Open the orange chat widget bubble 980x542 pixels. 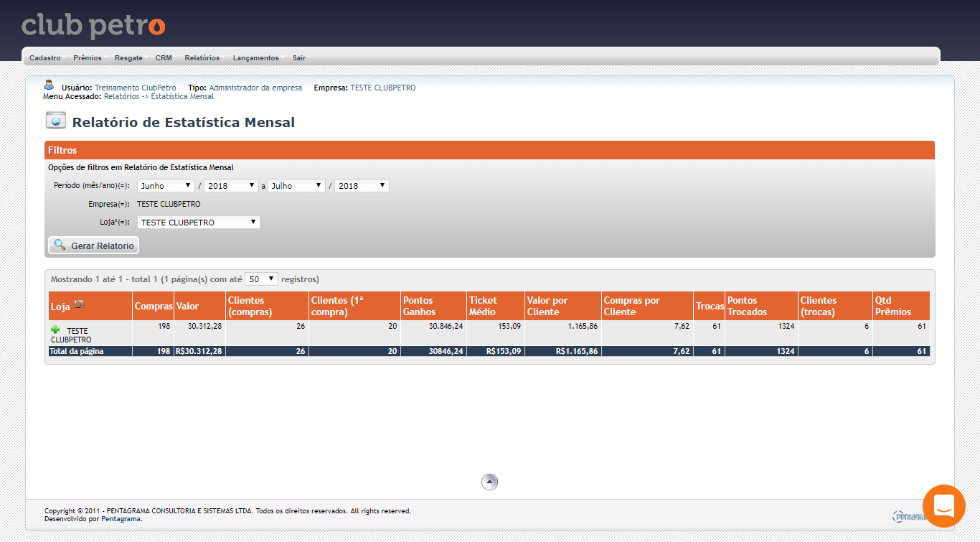(944, 506)
